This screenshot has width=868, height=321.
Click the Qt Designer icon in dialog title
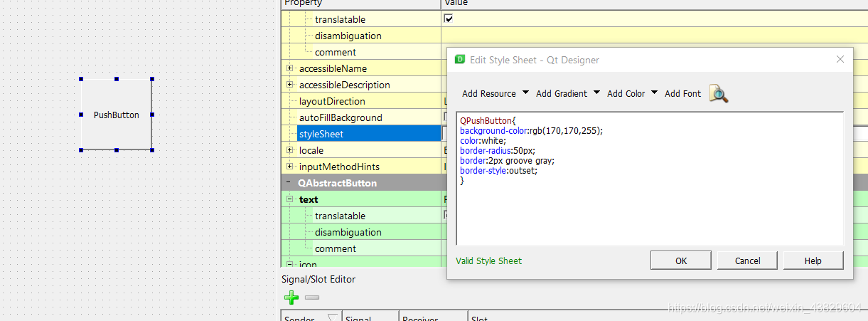coord(460,60)
